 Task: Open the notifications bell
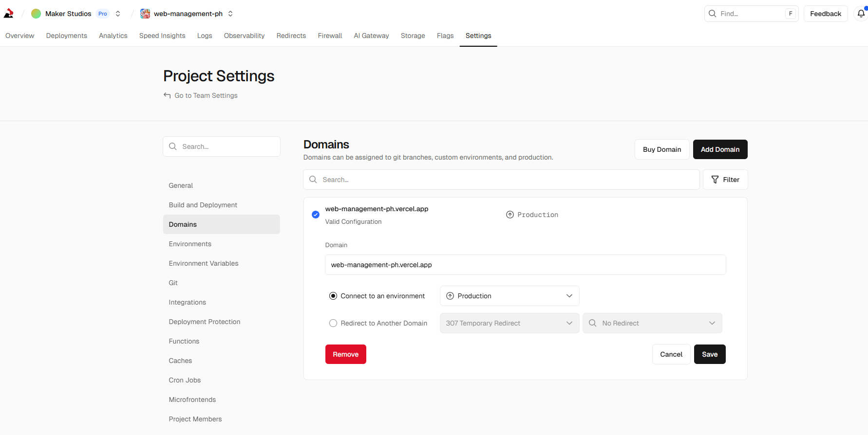coord(861,14)
